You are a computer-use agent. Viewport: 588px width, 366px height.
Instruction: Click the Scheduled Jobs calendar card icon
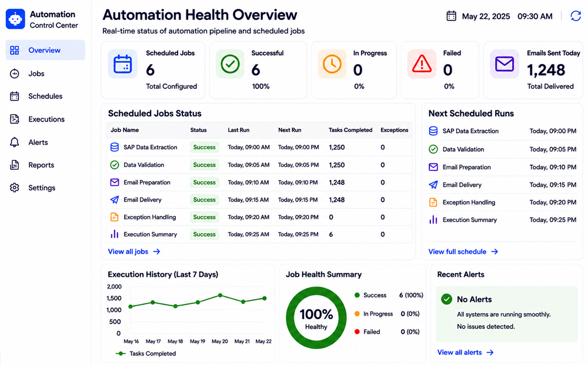coord(123,64)
